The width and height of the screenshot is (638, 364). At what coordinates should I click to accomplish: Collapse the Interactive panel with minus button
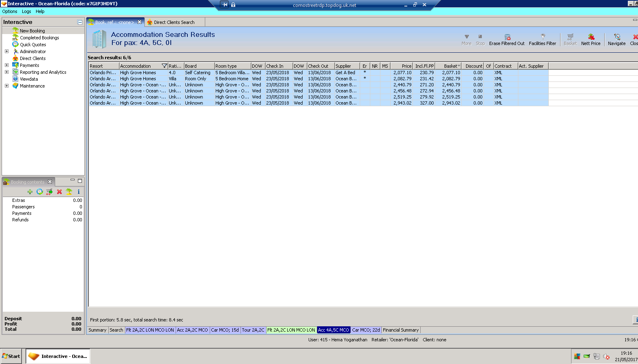[80, 22]
